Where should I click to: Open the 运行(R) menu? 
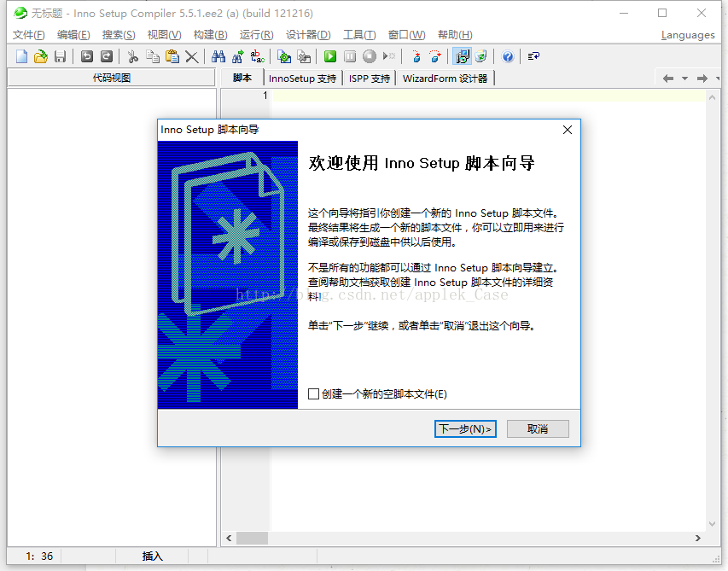(256, 35)
